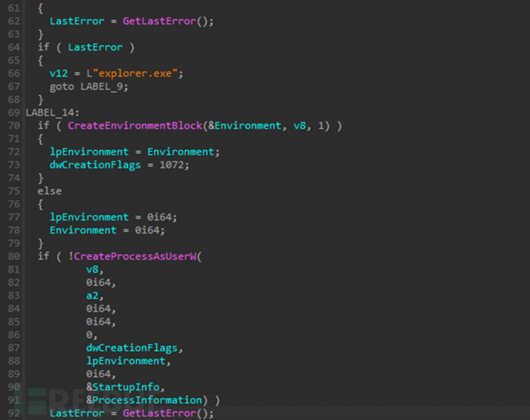This screenshot has height=420, width=530.
Task: Click the else keyword on line 75
Action: coord(49,190)
